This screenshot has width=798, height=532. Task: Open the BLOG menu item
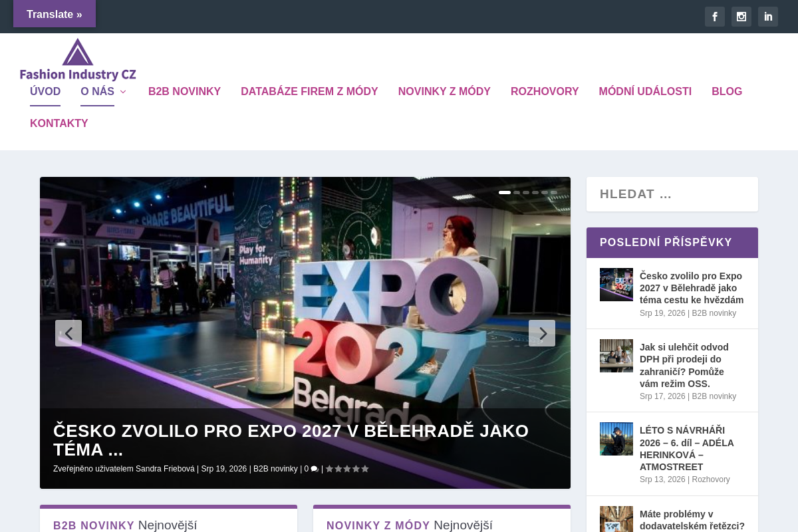[x=727, y=92]
